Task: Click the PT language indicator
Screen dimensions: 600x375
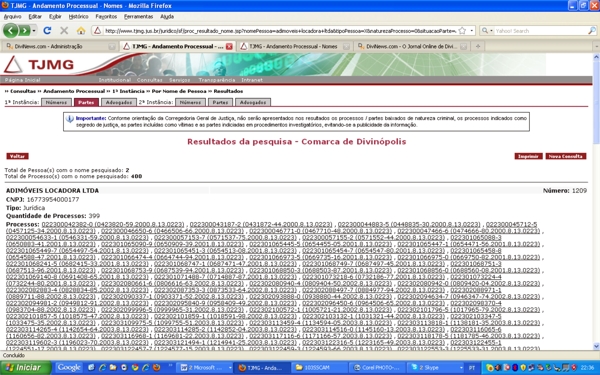Action: coord(472,368)
